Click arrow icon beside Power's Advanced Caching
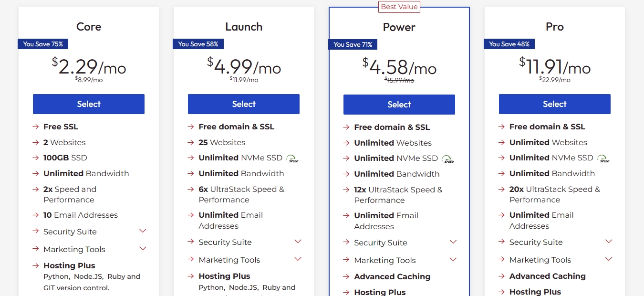 (346, 276)
